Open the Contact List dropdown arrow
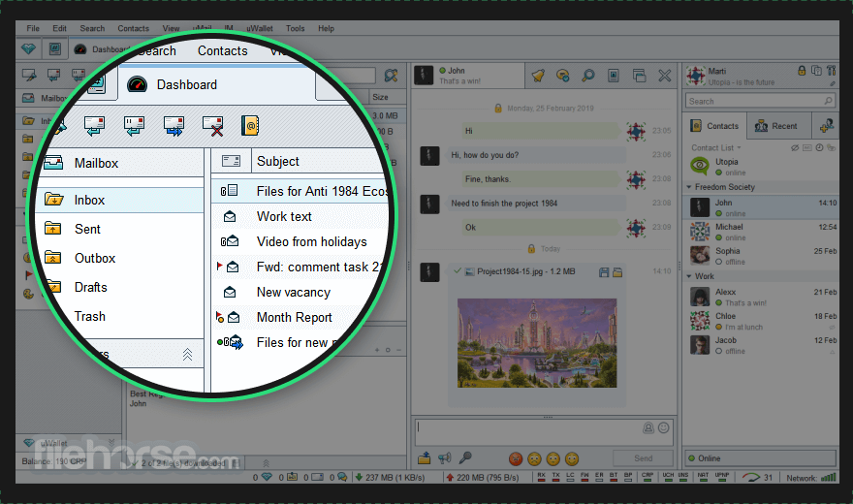Viewport: 853px width, 504px height. (739, 148)
